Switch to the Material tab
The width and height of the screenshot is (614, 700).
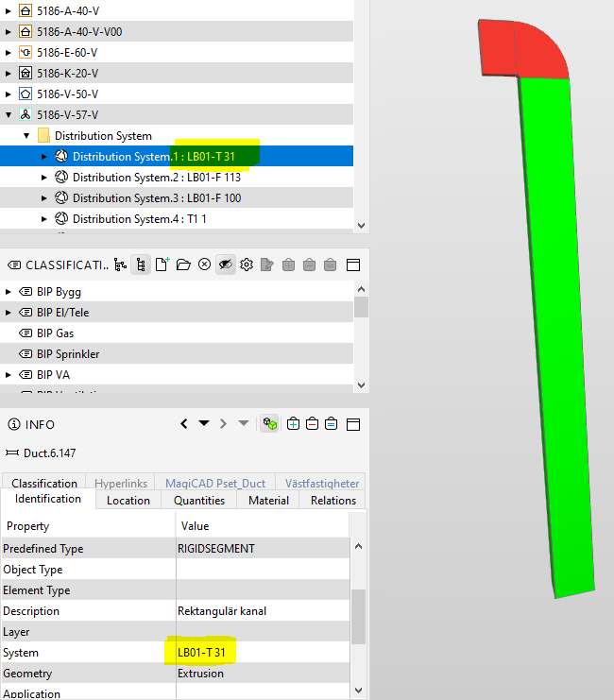268,500
